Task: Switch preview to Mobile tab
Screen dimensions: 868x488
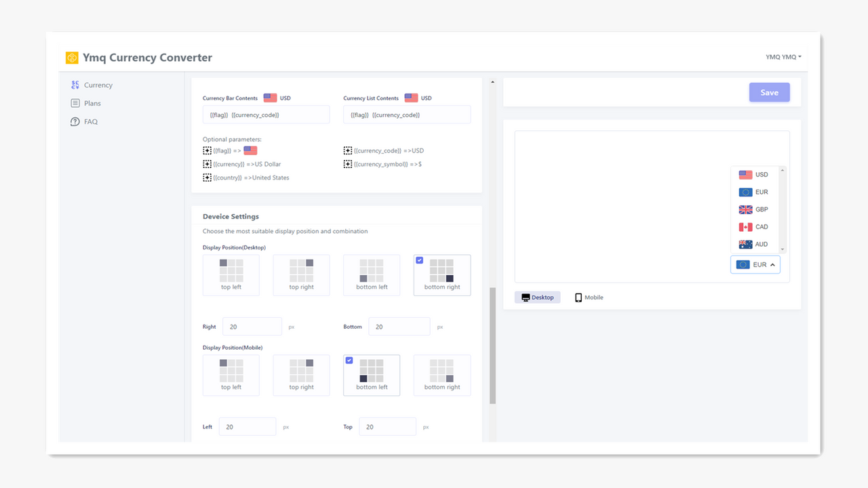Action: pos(589,298)
